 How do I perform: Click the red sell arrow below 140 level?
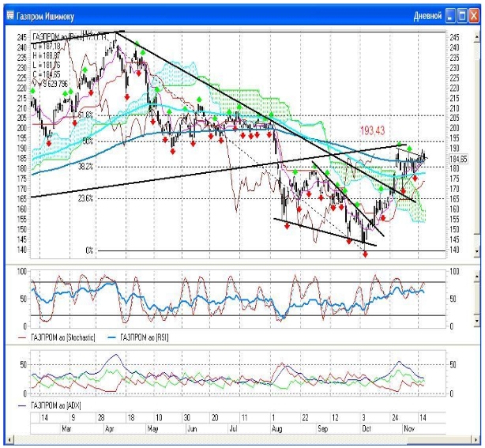click(365, 254)
